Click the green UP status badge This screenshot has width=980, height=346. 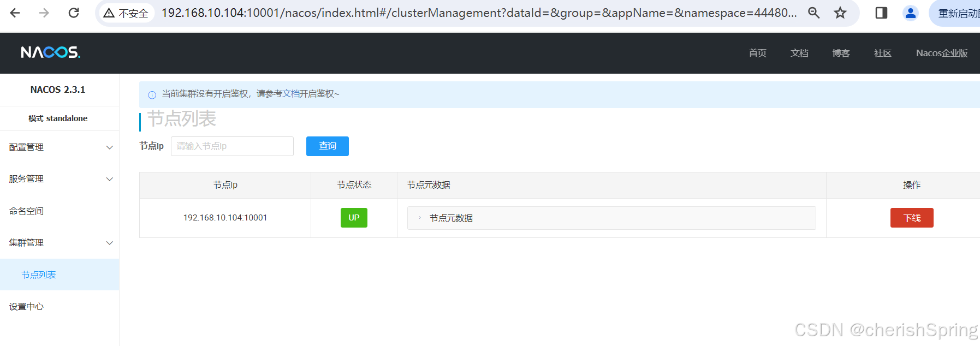click(354, 218)
